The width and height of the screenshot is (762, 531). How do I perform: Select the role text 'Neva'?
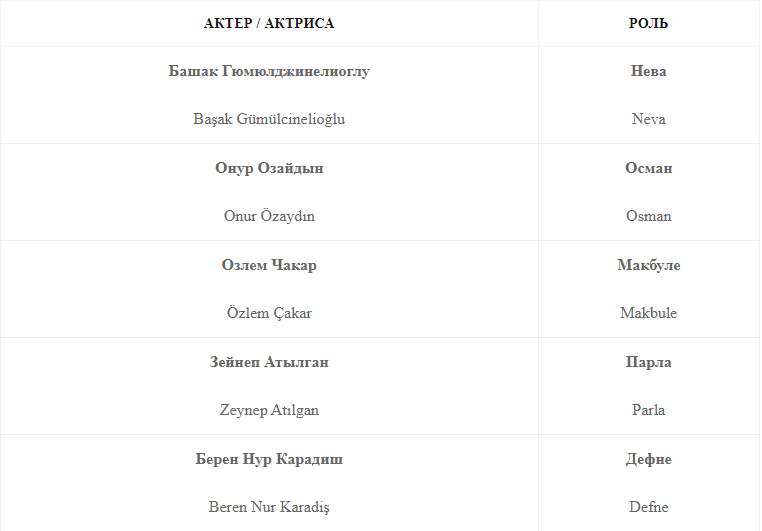coord(648,119)
